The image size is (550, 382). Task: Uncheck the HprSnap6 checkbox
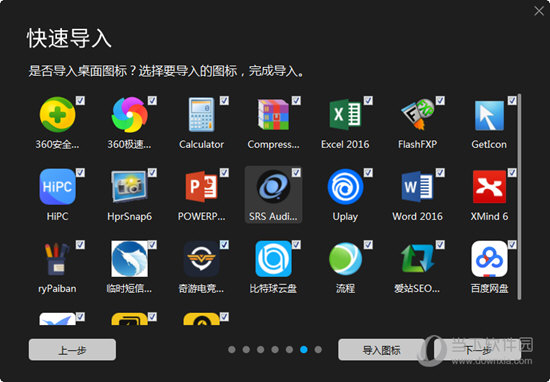(x=152, y=173)
